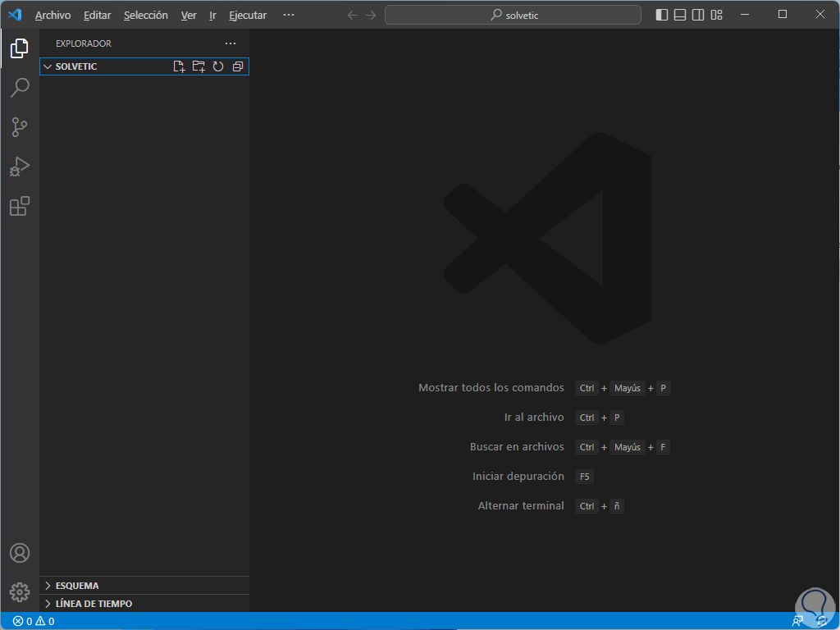Show errors and warnings in status bar
Image resolution: width=840 pixels, height=630 pixels.
(x=33, y=622)
